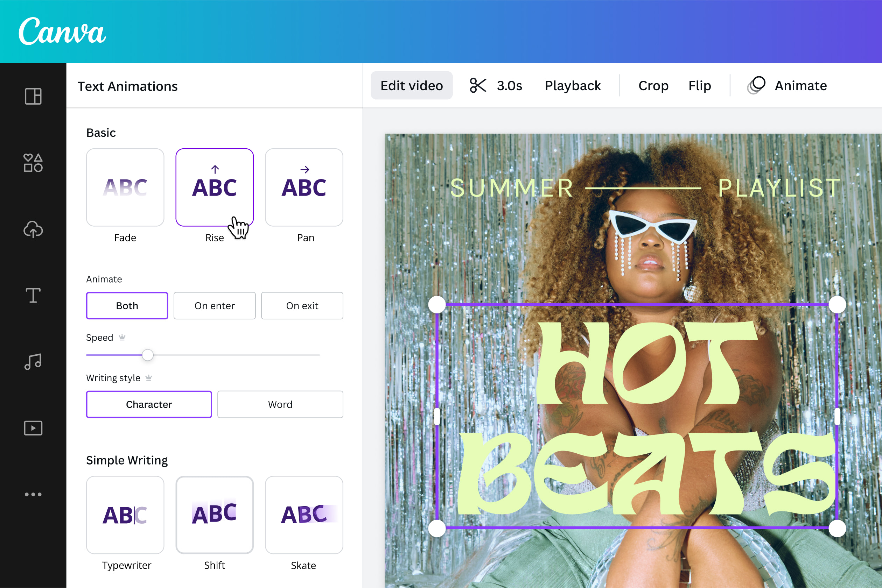Open the Playback options
This screenshot has width=882, height=588.
pyautogui.click(x=572, y=85)
